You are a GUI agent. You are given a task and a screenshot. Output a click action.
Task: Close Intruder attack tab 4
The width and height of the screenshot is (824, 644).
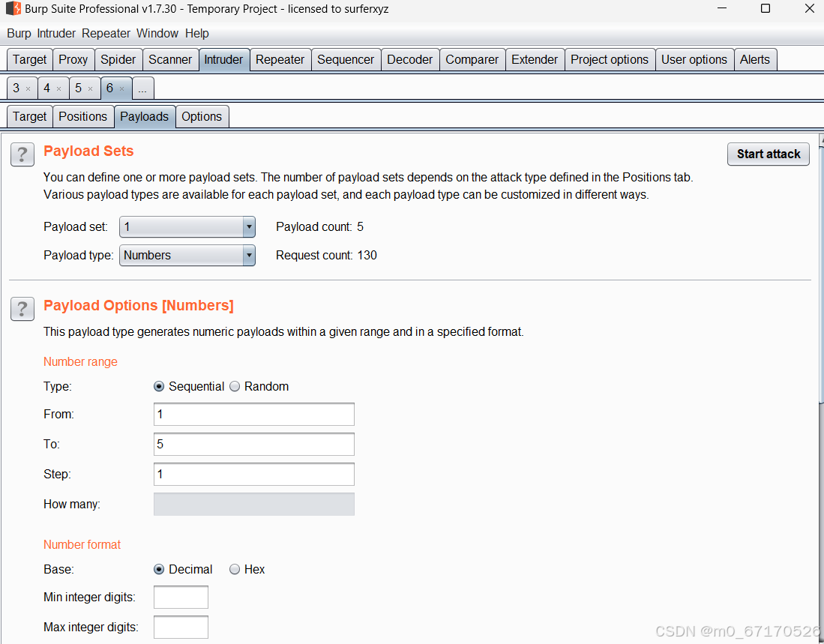point(58,88)
